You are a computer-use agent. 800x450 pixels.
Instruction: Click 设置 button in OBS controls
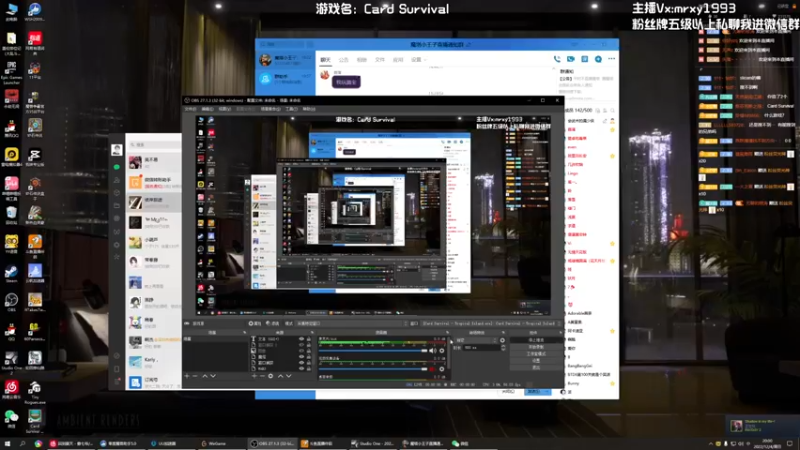pyautogui.click(x=536, y=361)
